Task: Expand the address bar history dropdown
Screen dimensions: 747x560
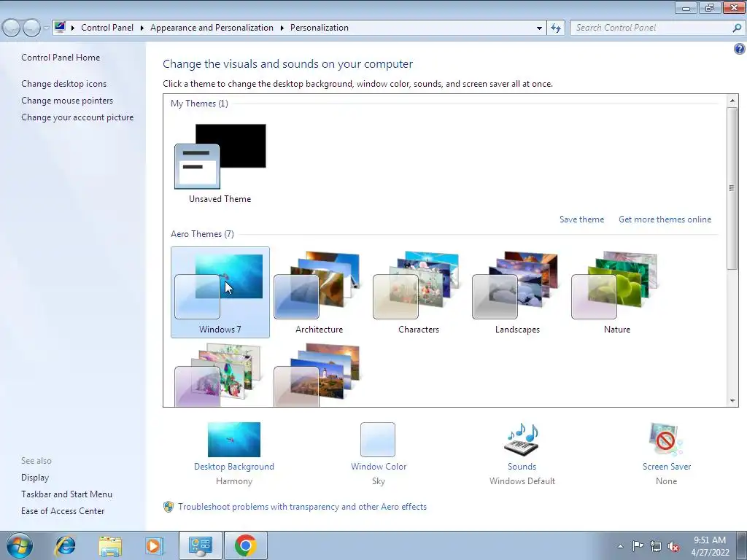Action: pos(539,28)
